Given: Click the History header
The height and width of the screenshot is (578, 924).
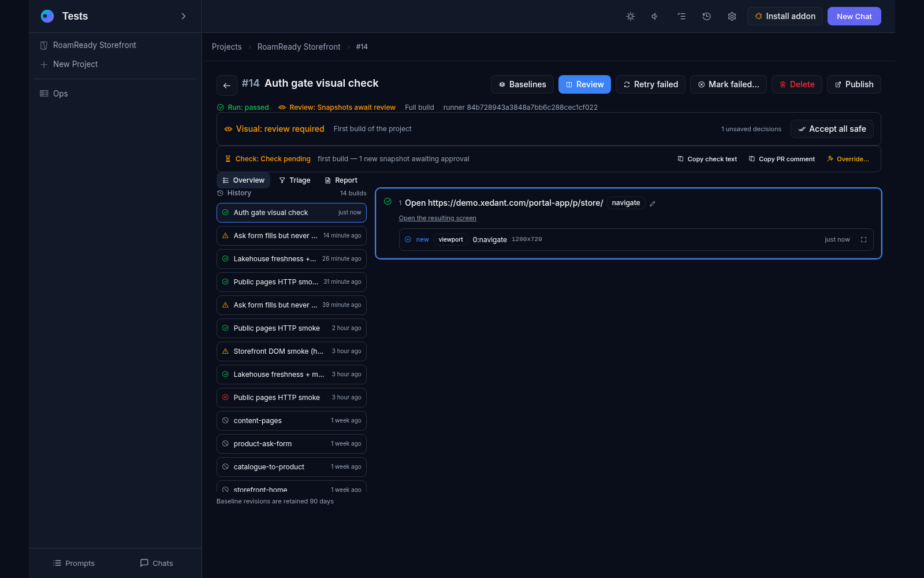Looking at the screenshot, I should click(x=234, y=193).
